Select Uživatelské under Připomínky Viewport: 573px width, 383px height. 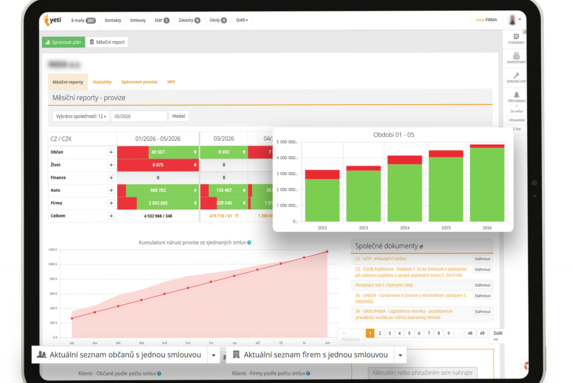[517, 120]
